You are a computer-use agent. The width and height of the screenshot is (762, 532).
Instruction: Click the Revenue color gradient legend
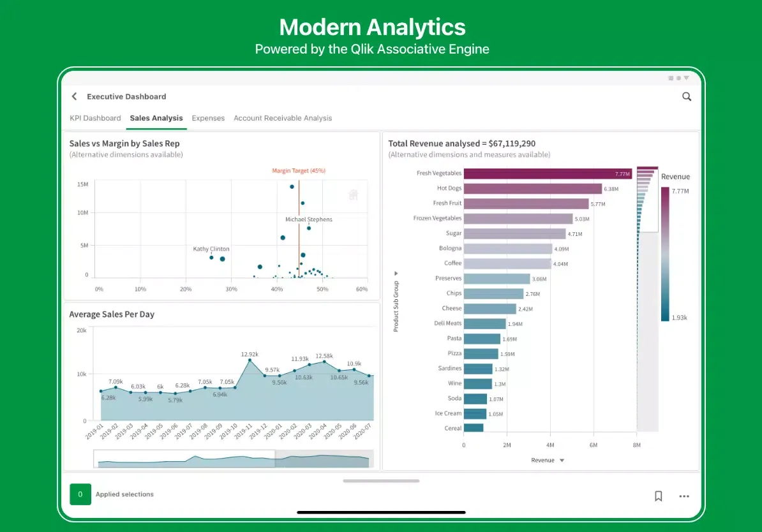pyautogui.click(x=666, y=254)
